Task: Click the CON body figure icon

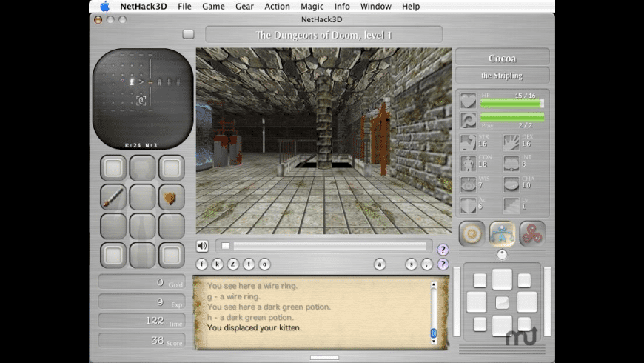Action: [468, 163]
